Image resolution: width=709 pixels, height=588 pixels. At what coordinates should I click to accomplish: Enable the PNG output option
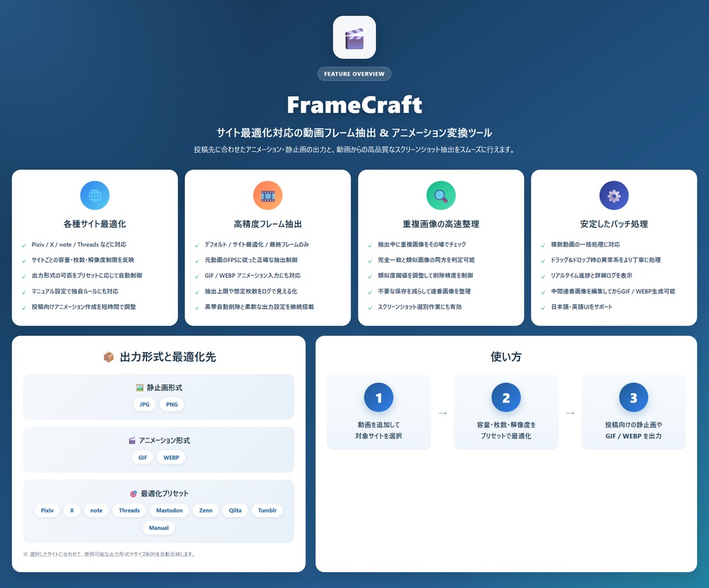[x=171, y=404]
